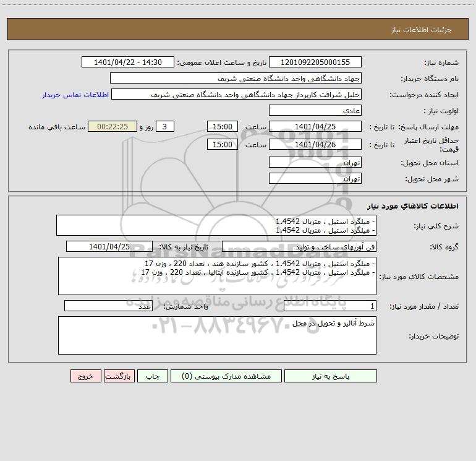Select the need number field 1201092205000155
Image resolution: width=476 pixels, height=461 pixels.
coord(315,62)
